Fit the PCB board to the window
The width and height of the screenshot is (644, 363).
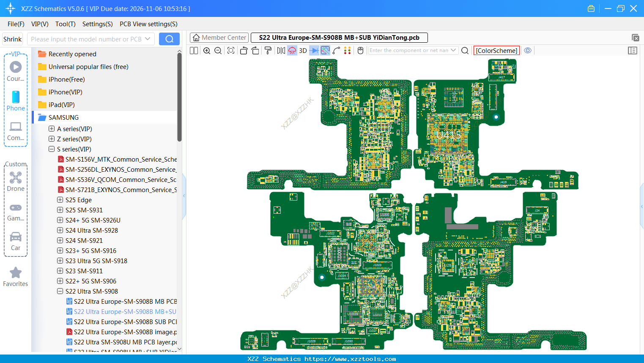coord(231,51)
